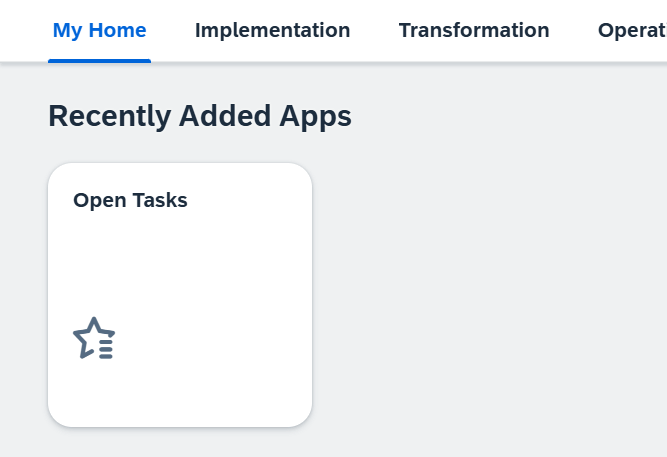Switch to the Implementation tab
Screen dimensions: 667x457
click(272, 30)
